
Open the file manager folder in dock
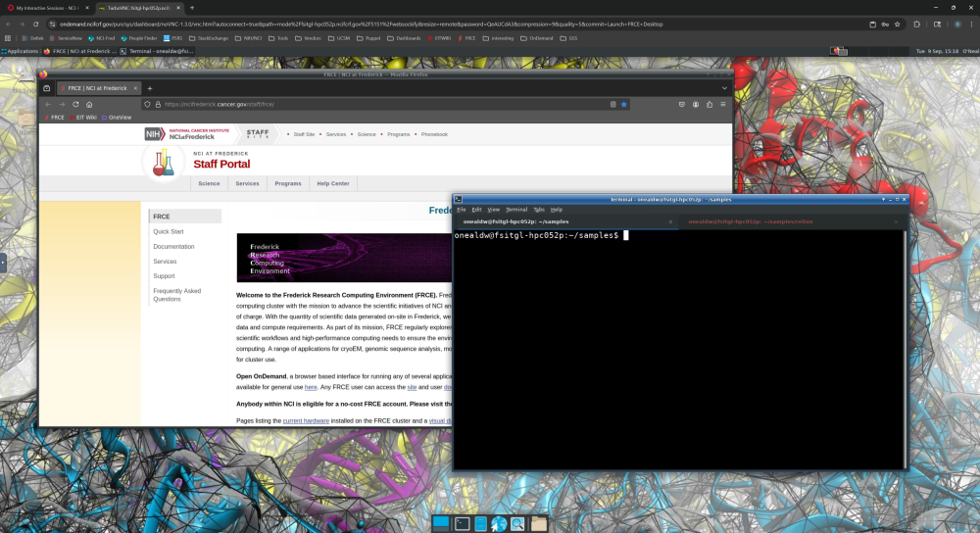[x=538, y=524]
